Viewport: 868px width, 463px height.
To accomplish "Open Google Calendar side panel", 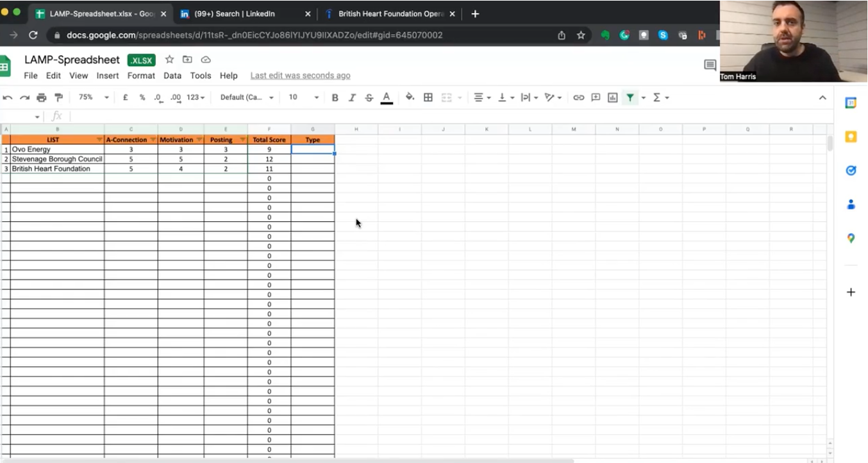I will 851,103.
